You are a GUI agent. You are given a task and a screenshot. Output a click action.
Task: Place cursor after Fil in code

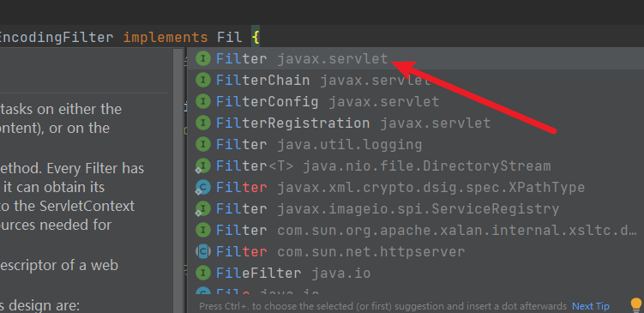pyautogui.click(x=243, y=38)
